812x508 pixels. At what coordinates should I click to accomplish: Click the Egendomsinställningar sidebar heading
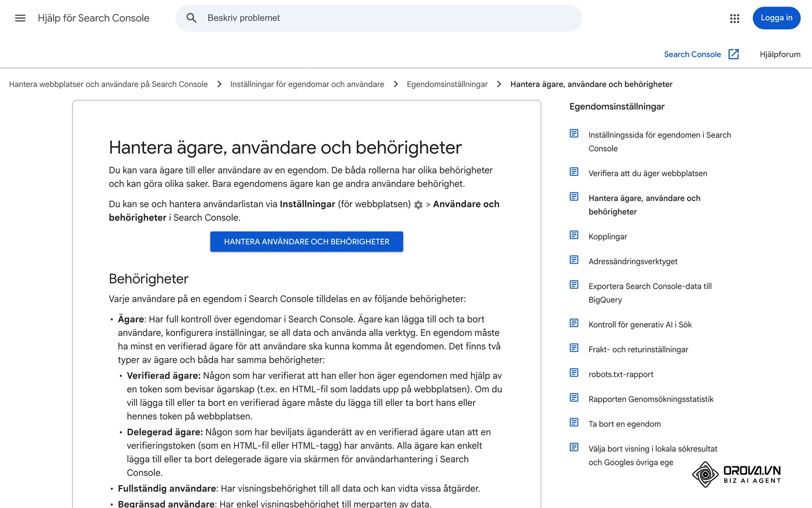[617, 107]
